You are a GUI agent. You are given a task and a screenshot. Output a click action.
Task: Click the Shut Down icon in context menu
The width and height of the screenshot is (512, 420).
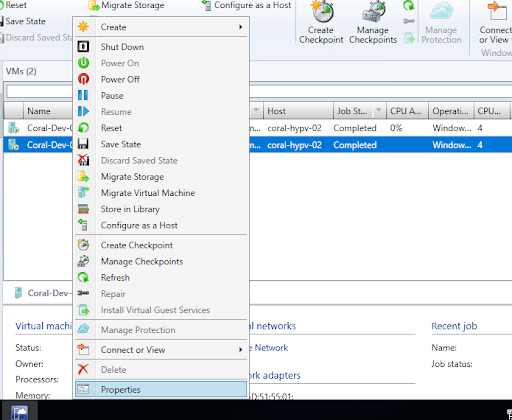click(83, 47)
